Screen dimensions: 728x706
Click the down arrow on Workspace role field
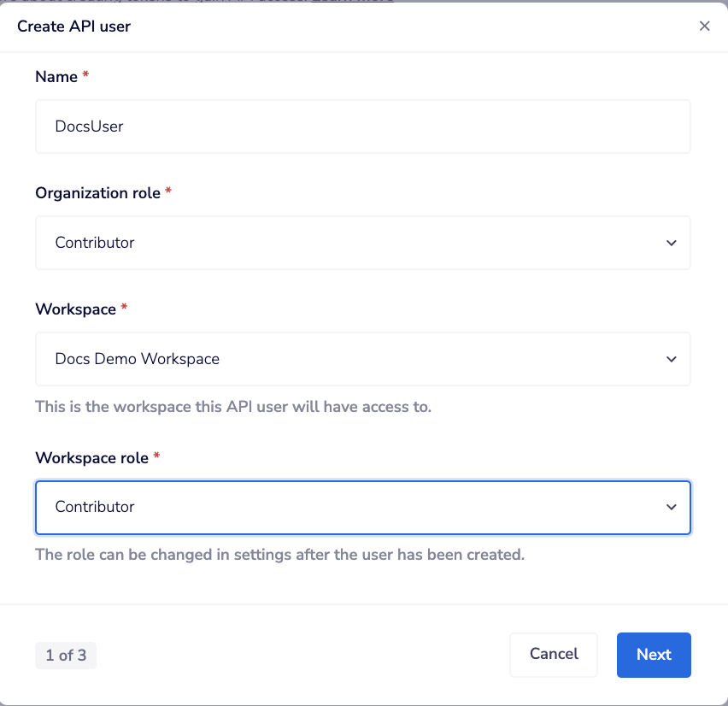pos(672,507)
